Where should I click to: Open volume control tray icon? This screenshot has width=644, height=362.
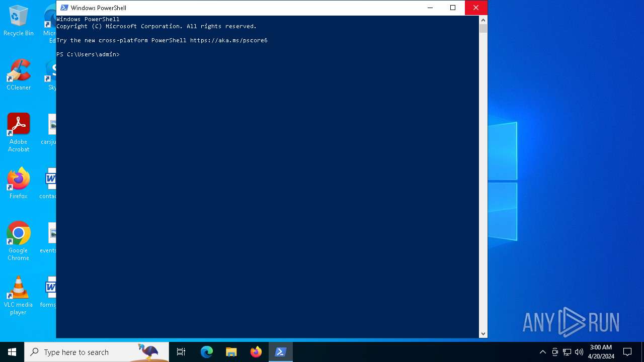tap(579, 352)
